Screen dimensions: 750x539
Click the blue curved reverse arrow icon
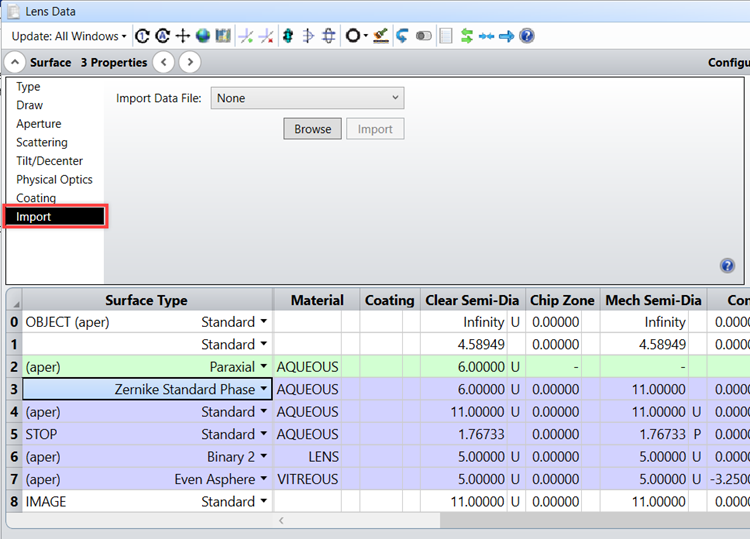[x=402, y=36]
